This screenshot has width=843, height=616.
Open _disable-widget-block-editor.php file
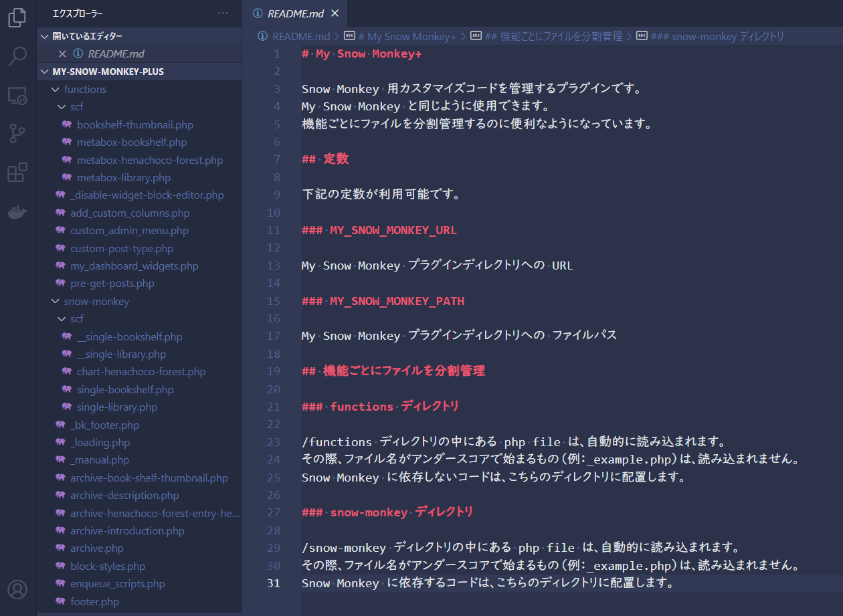point(139,195)
